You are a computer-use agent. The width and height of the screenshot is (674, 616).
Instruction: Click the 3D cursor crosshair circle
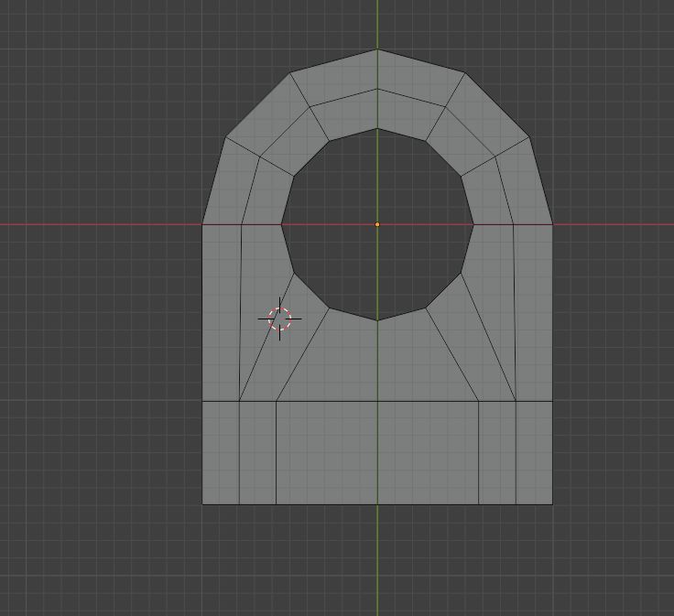[279, 319]
